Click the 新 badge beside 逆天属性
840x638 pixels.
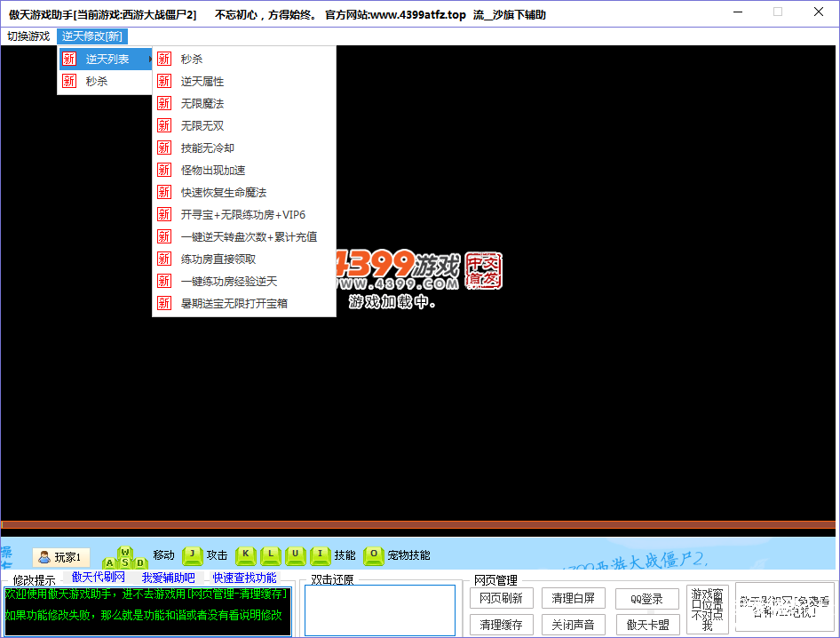click(x=164, y=81)
